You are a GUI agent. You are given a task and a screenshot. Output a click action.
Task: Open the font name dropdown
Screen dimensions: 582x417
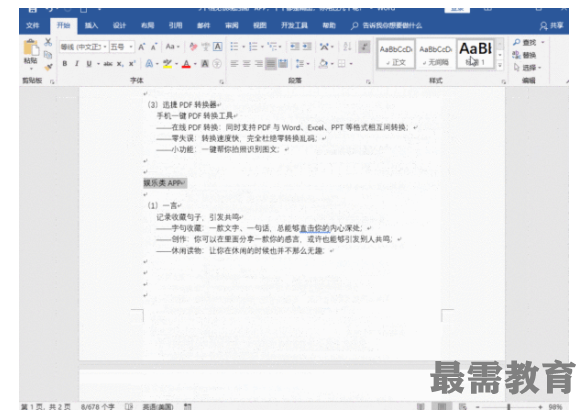(x=105, y=47)
